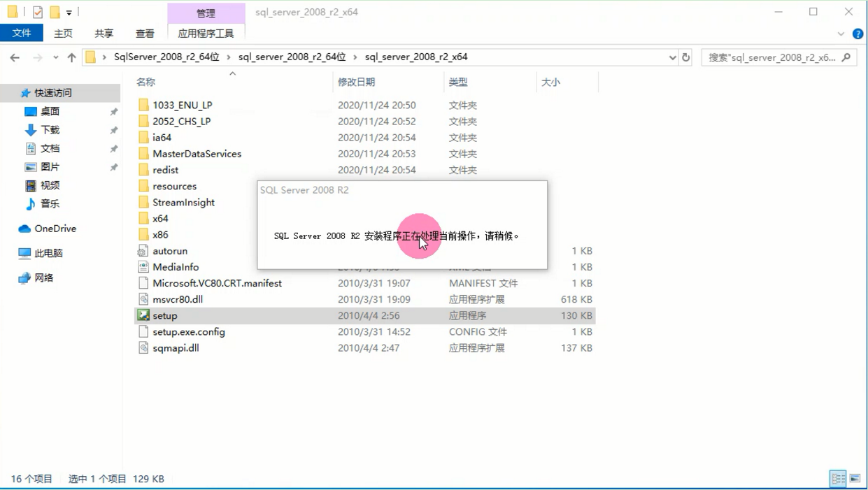Viewport: 868px width, 490px height.
Task: Select the msvcr80.dll file icon
Action: pyautogui.click(x=143, y=299)
